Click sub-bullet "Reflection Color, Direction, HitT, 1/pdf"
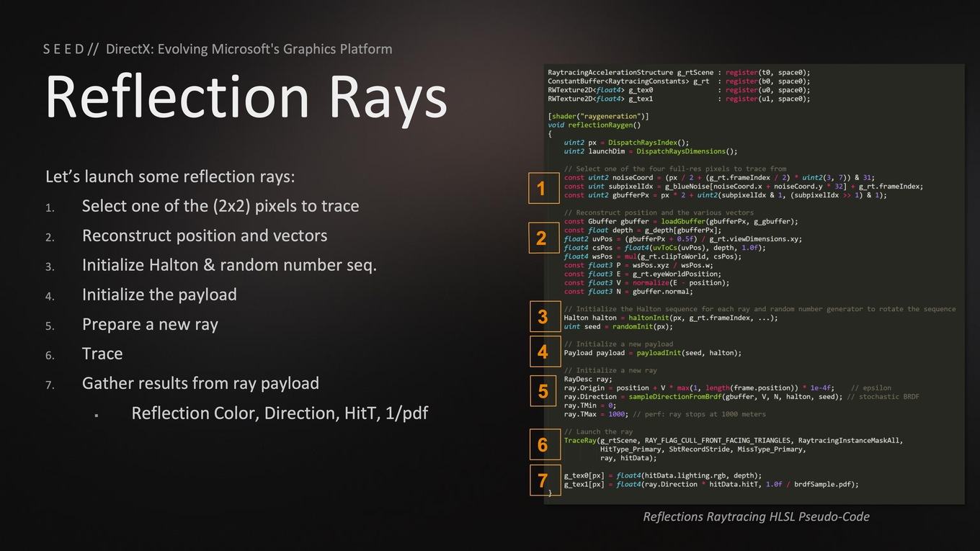 click(x=280, y=413)
